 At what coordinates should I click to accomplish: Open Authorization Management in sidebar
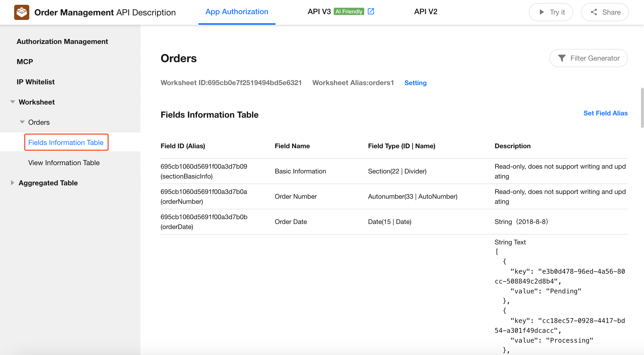tap(62, 41)
